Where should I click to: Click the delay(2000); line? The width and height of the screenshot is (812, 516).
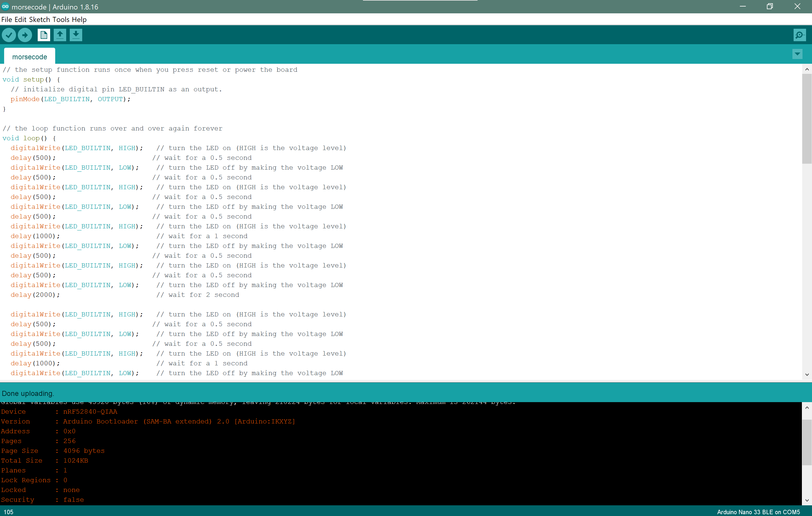click(x=35, y=295)
